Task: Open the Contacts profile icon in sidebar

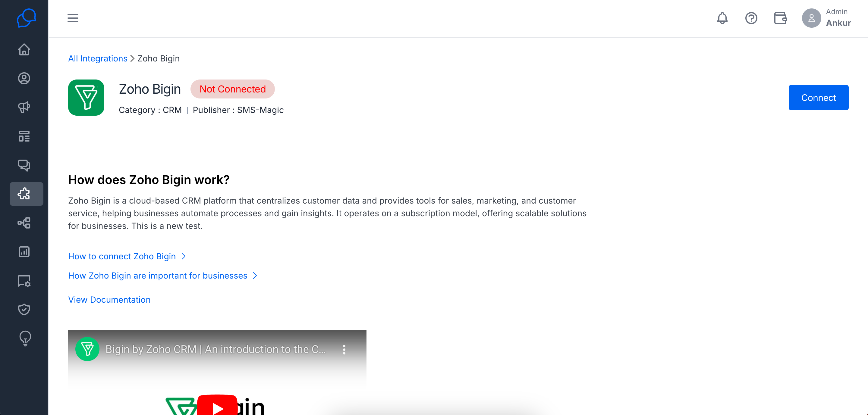Action: pos(24,78)
